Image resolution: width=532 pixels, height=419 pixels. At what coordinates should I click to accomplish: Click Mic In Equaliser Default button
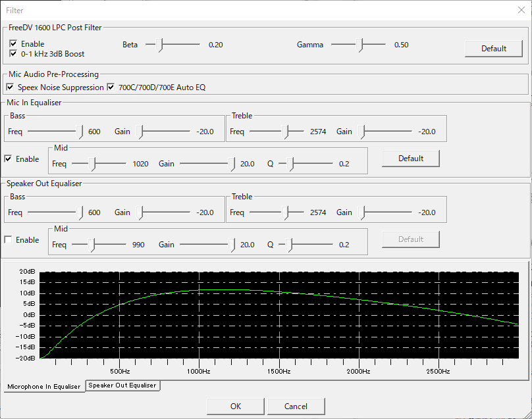pyautogui.click(x=410, y=159)
